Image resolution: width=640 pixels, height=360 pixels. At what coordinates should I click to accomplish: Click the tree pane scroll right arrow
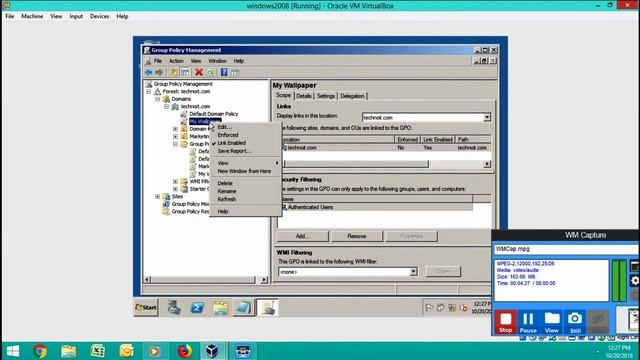point(264,280)
